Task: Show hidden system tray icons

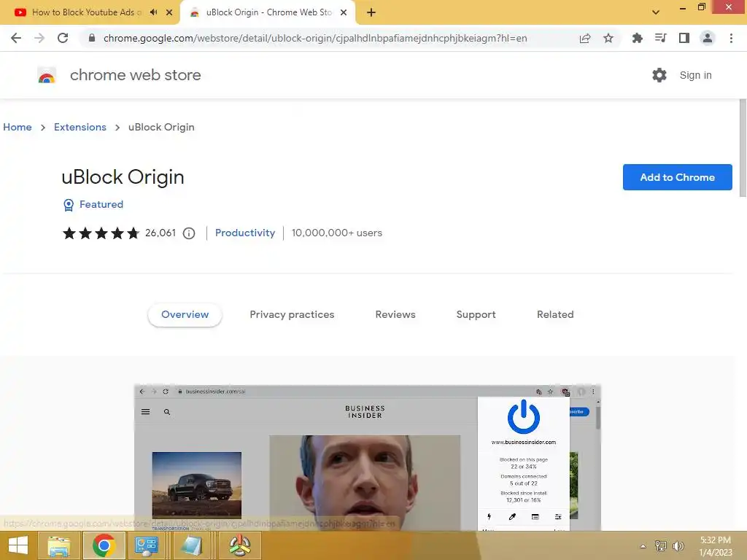Action: tap(643, 546)
